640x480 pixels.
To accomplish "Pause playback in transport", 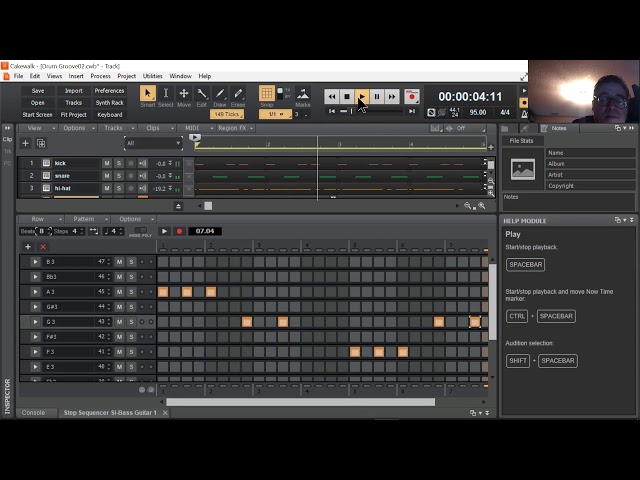I will pos(377,97).
